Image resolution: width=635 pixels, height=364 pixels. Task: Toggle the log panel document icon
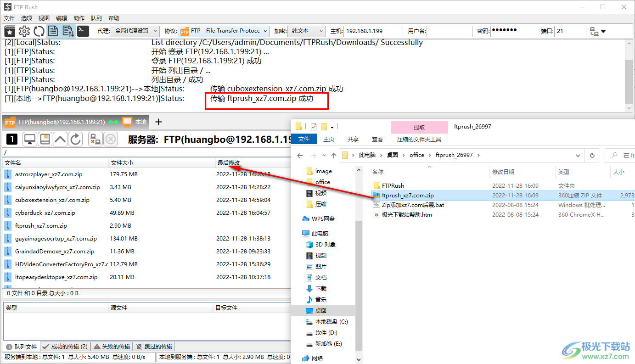[53, 31]
